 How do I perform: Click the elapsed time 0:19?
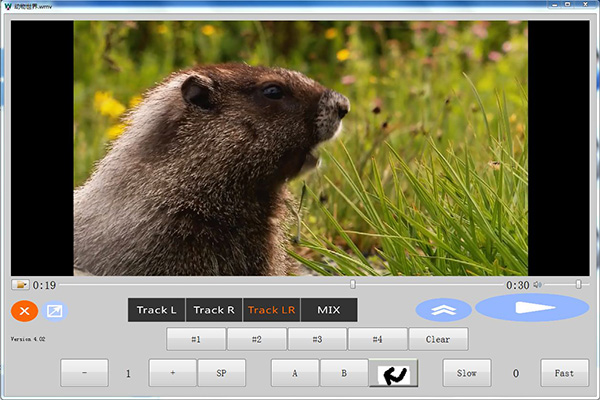(x=44, y=285)
